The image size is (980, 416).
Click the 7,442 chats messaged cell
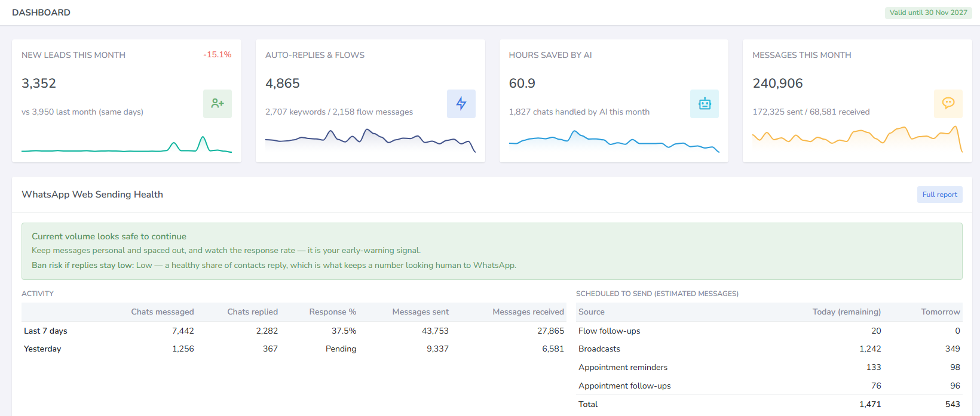(x=183, y=331)
